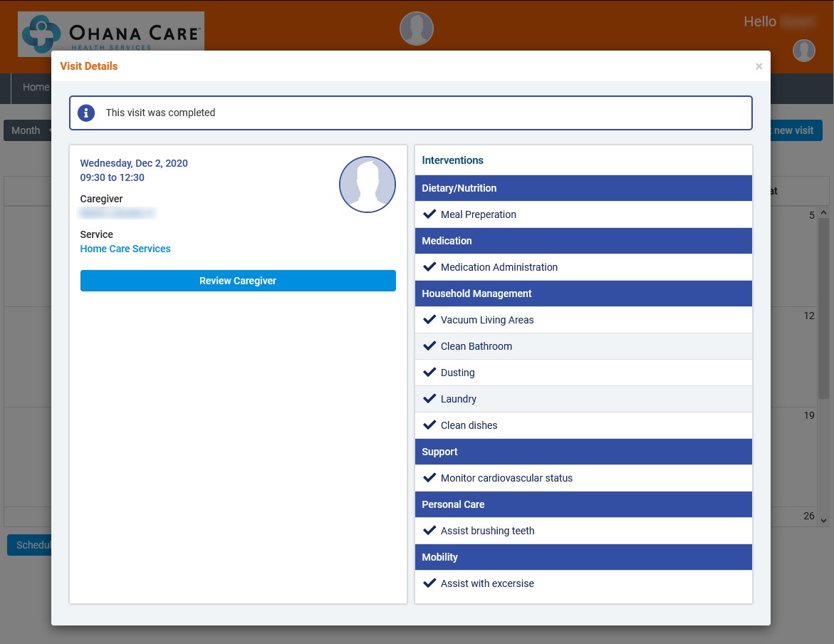Click the Vacuum Living Areas checkmark
Image resolution: width=834 pixels, height=644 pixels.
[x=429, y=320]
